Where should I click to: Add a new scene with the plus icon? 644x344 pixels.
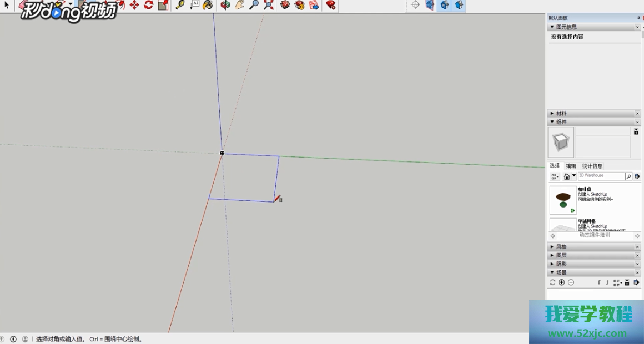[561, 282]
